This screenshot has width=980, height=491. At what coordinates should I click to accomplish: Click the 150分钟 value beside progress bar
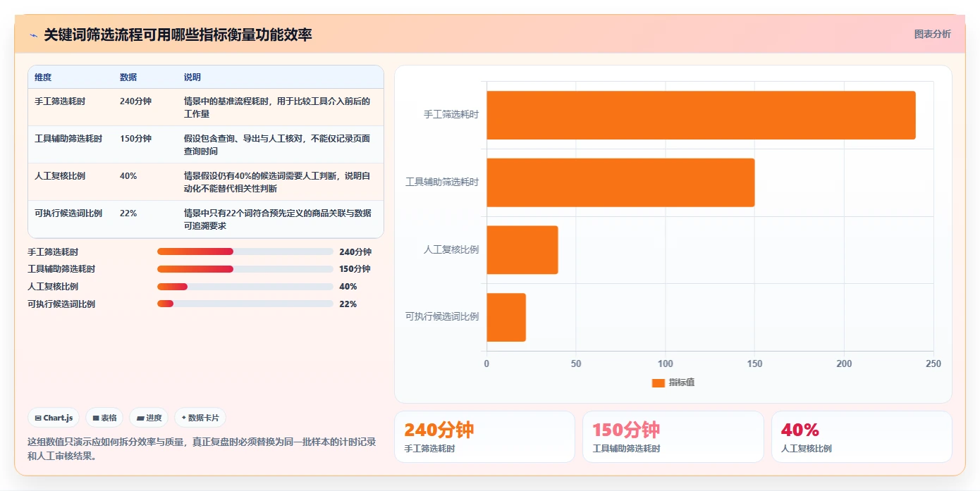(355, 269)
